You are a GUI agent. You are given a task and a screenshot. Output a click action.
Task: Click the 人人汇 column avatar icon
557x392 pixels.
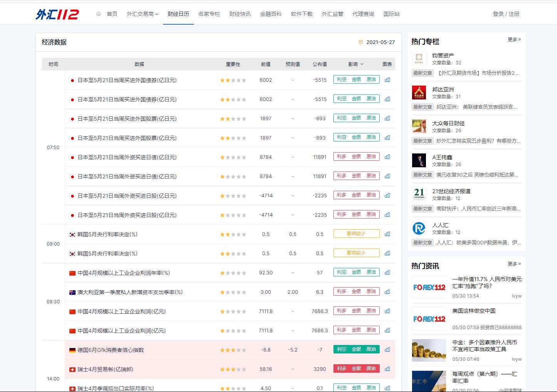tap(419, 228)
